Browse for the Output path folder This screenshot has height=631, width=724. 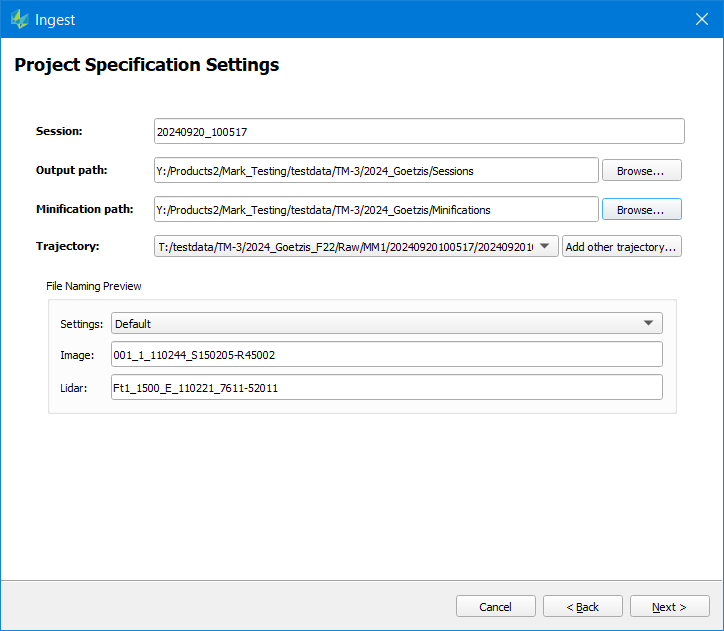click(x=641, y=171)
